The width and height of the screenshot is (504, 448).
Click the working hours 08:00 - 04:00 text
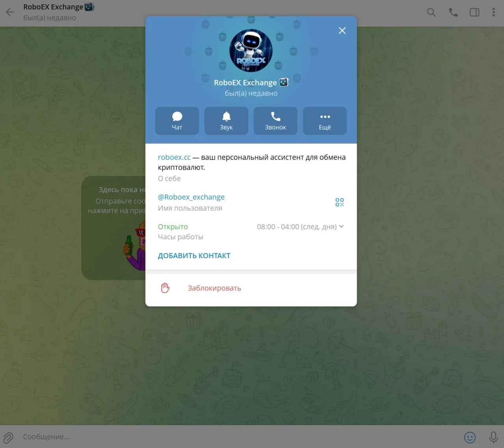(x=297, y=227)
